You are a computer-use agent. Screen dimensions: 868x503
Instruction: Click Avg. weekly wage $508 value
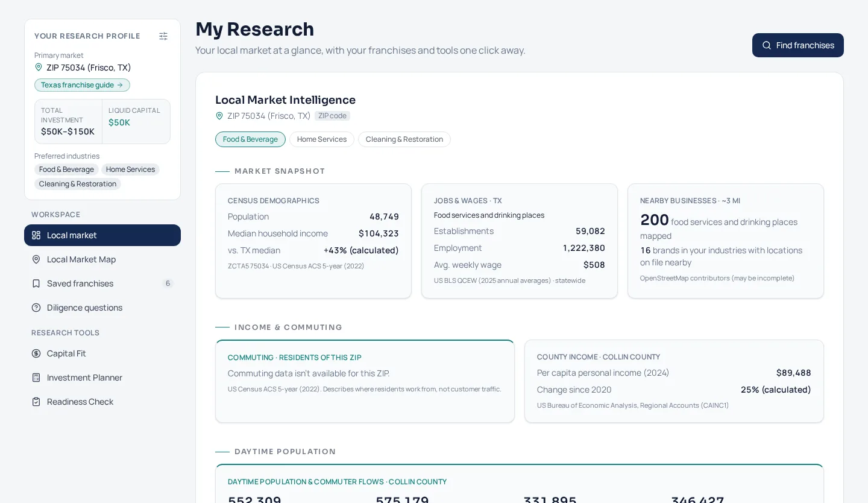pyautogui.click(x=594, y=265)
